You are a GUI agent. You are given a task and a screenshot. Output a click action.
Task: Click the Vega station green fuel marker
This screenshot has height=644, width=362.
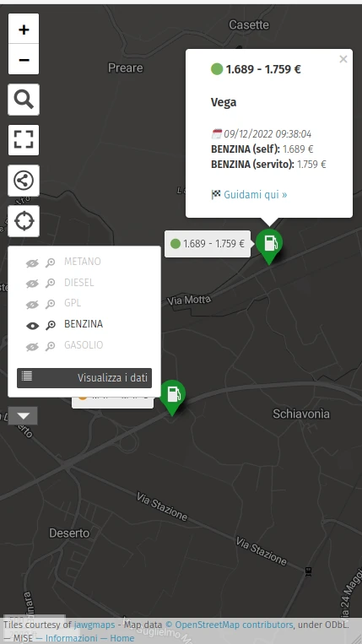tap(269, 246)
